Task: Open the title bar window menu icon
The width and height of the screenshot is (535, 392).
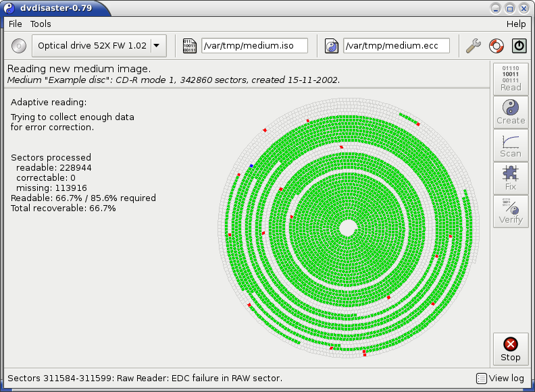Action: [x=9, y=8]
